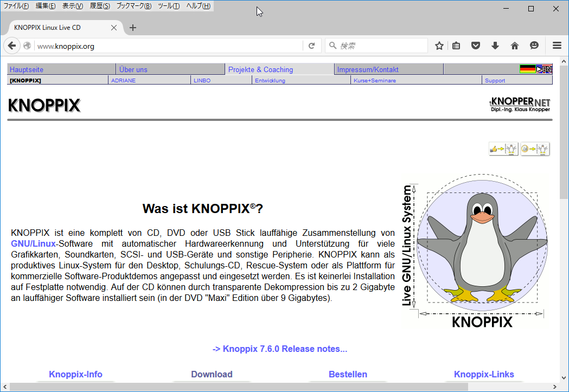The width and height of the screenshot is (569, 392).
Task: Open the ツール(T) menu
Action: click(x=169, y=6)
